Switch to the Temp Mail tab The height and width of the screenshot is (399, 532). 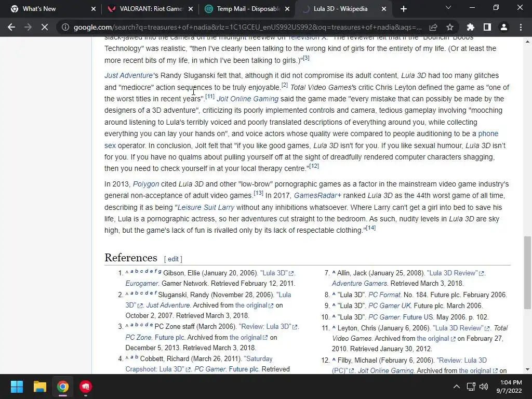pos(248,9)
